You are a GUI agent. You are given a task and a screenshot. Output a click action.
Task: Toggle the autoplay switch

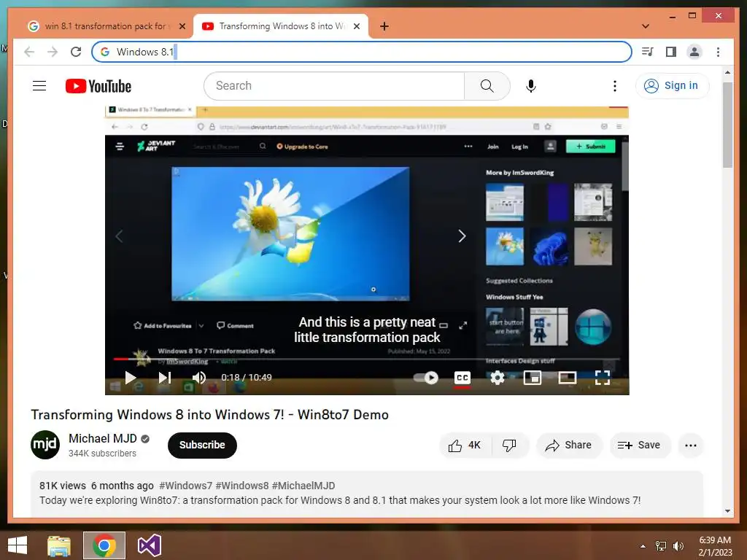tap(426, 378)
